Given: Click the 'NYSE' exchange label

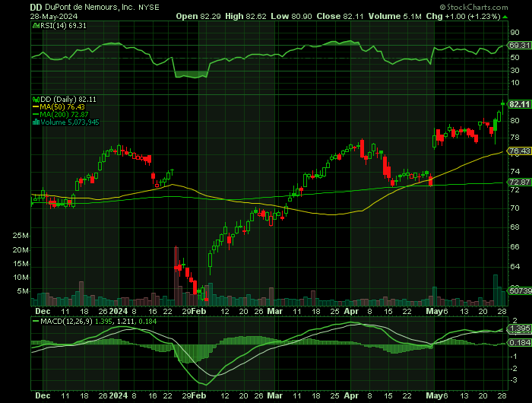Looking at the screenshot, I should pos(149,7).
